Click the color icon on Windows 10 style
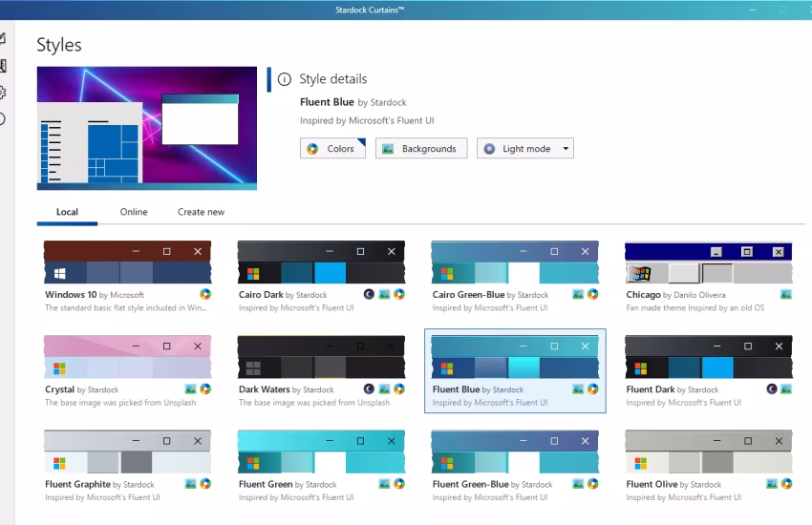This screenshot has width=812, height=525. tap(205, 294)
